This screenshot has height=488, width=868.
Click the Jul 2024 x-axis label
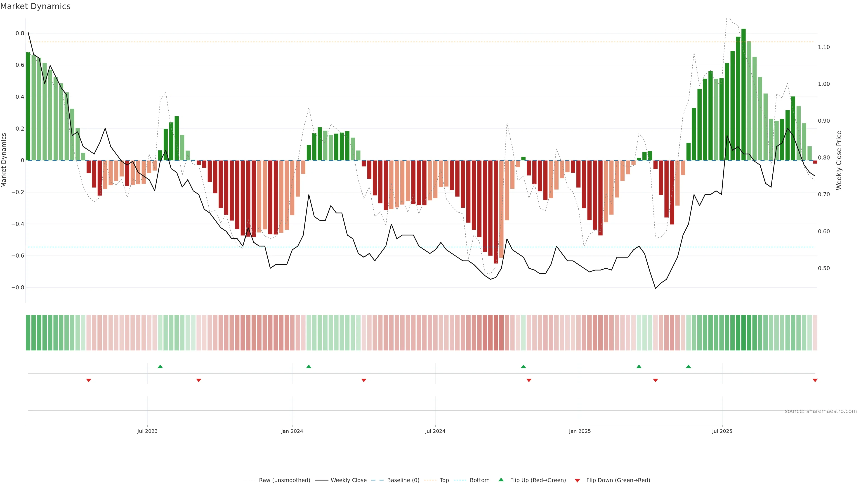pos(435,431)
